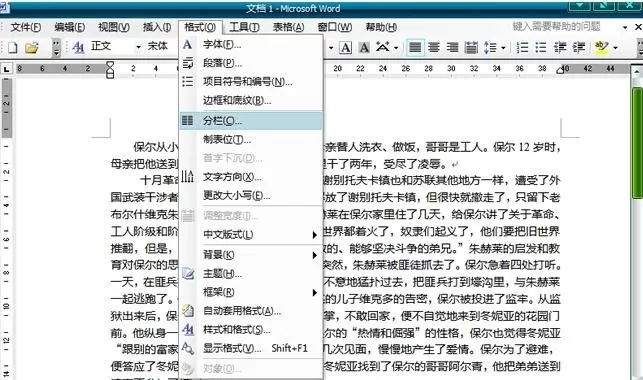The height and width of the screenshot is (380, 643).
Task: Open the 表格(A) menu
Action: coord(288,27)
